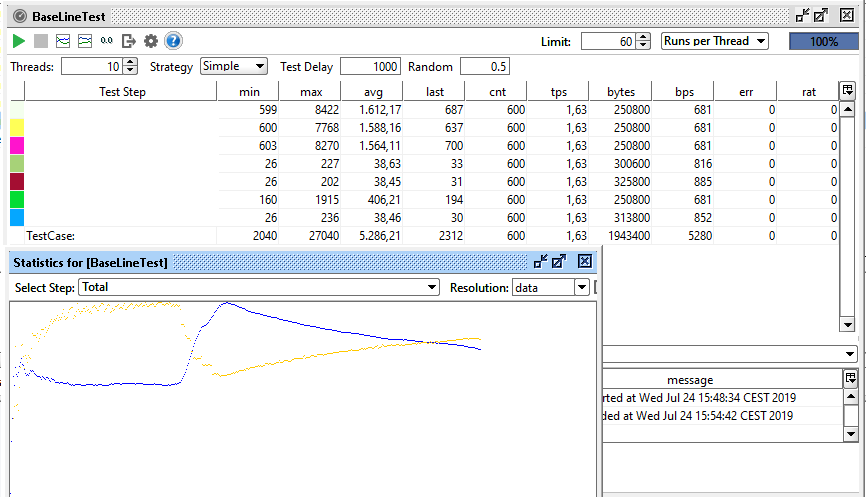
Task: Sort table by Test Step column header
Action: click(121, 91)
